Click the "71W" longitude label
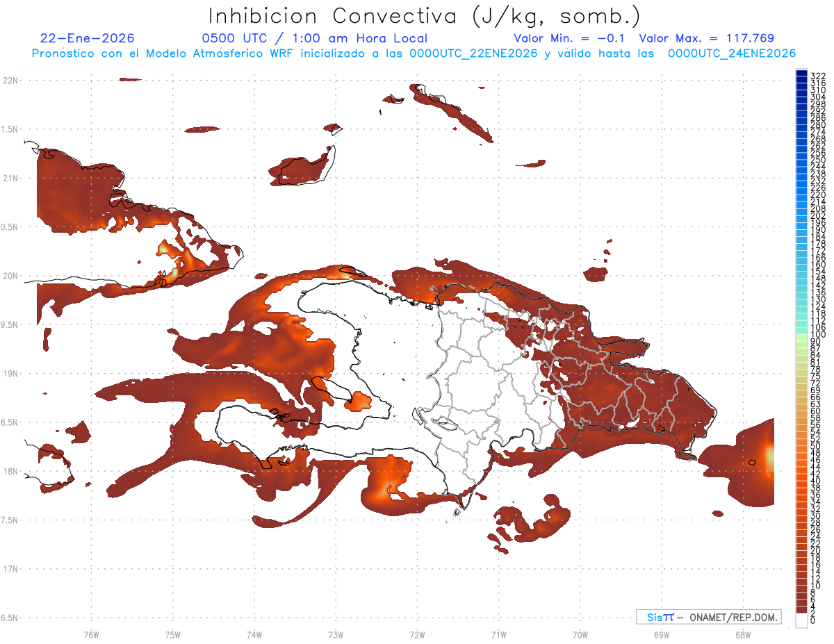This screenshot has width=834, height=644. pyautogui.click(x=498, y=634)
